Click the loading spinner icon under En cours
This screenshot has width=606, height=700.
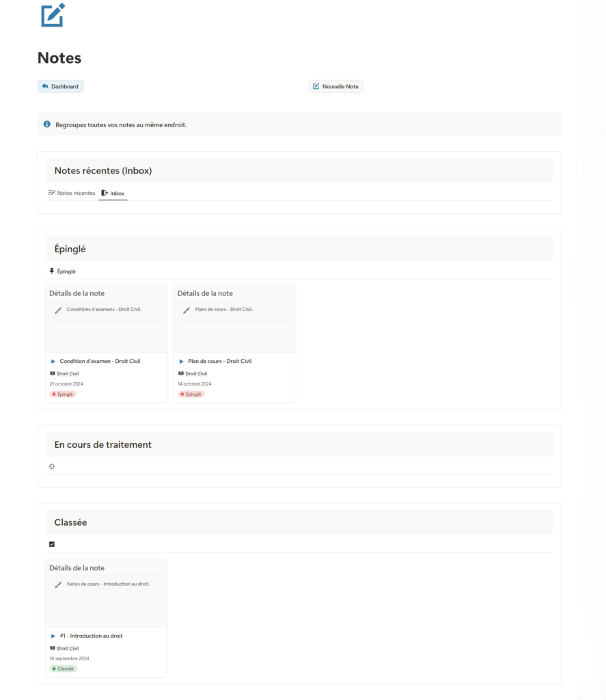(x=52, y=466)
